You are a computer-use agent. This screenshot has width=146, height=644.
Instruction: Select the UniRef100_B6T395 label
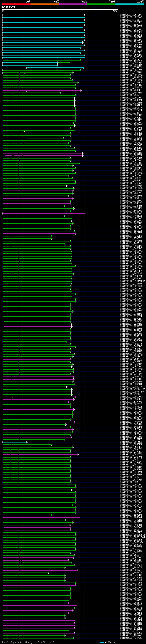(x=131, y=58)
